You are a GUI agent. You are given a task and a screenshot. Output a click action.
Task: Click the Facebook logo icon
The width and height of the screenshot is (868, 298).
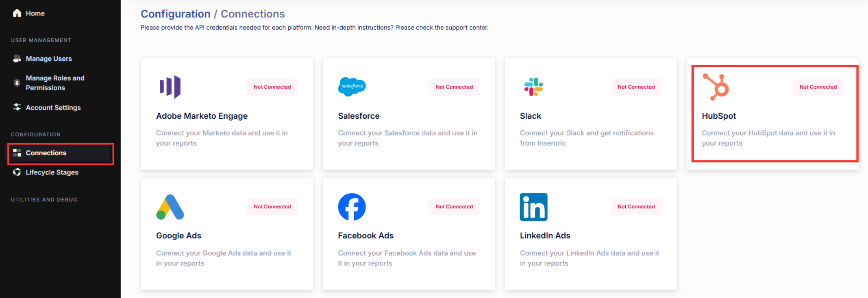(351, 207)
